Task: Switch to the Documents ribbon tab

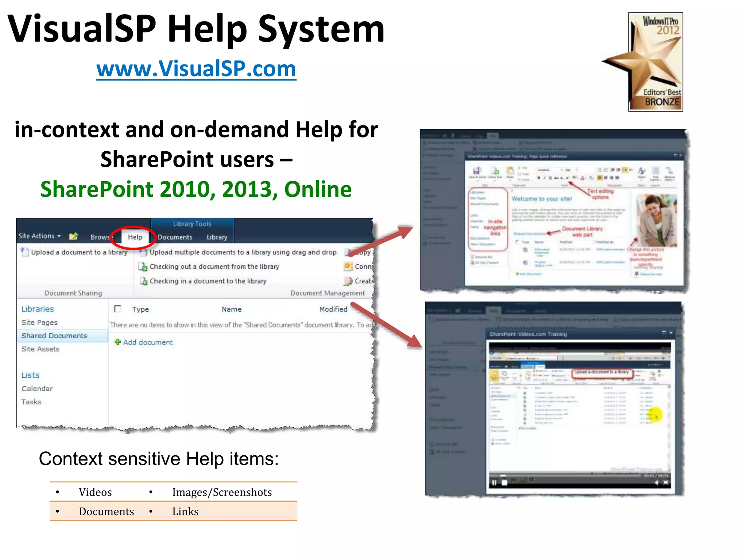Action: [175, 237]
